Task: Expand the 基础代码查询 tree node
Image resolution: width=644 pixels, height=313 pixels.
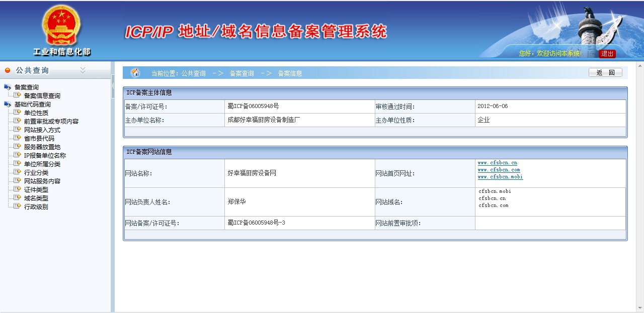Action: point(32,105)
